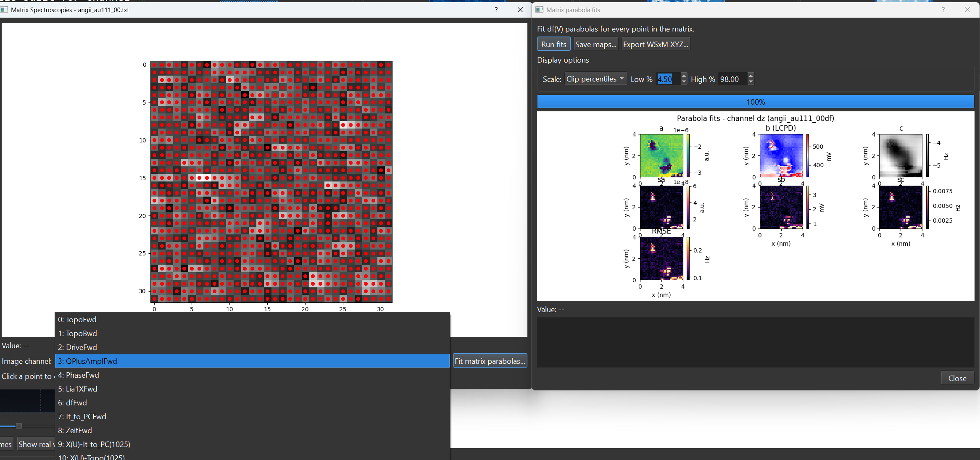The height and width of the screenshot is (460, 980).
Task: Click the down arrow to decrease High %
Action: [x=751, y=81]
